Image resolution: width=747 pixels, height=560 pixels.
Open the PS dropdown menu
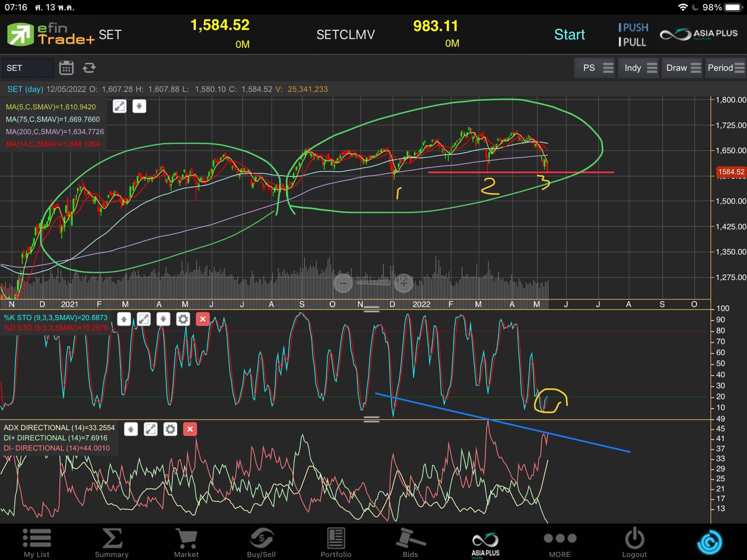click(x=596, y=68)
